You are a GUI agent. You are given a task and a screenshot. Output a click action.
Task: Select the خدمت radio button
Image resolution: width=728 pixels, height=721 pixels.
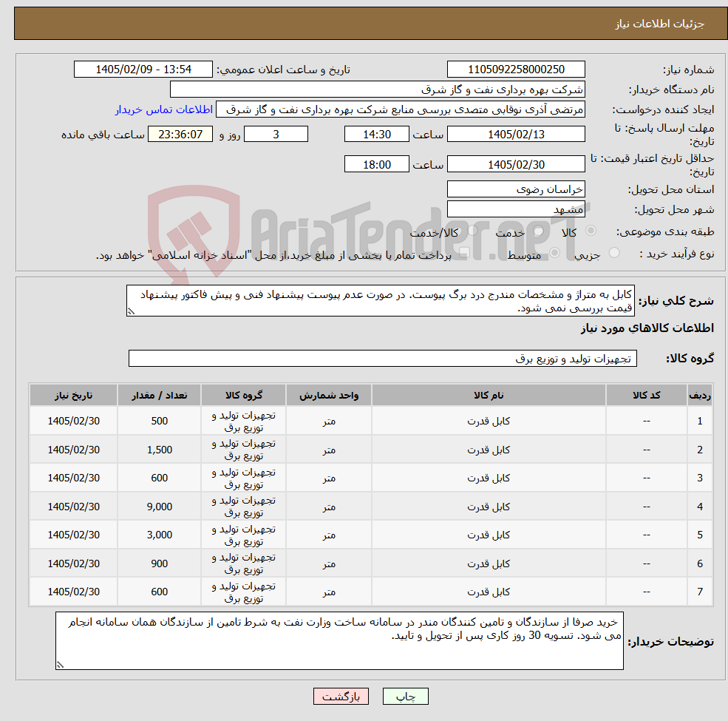tap(539, 231)
